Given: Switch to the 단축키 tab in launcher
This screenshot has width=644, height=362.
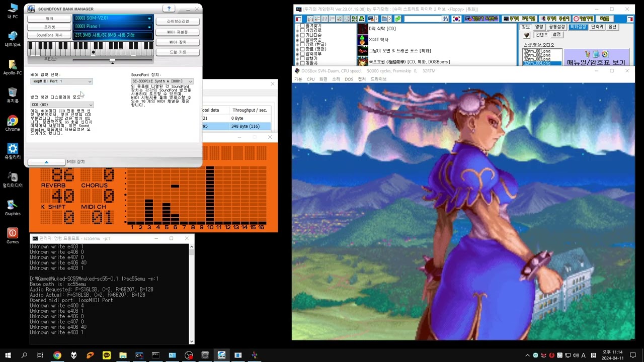Looking at the screenshot, I should tap(597, 27).
